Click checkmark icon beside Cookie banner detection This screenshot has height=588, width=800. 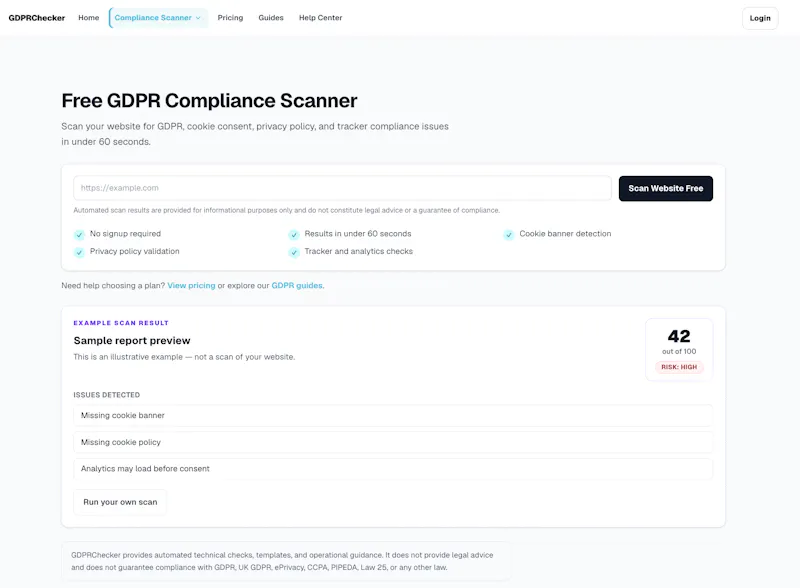pyautogui.click(x=509, y=235)
